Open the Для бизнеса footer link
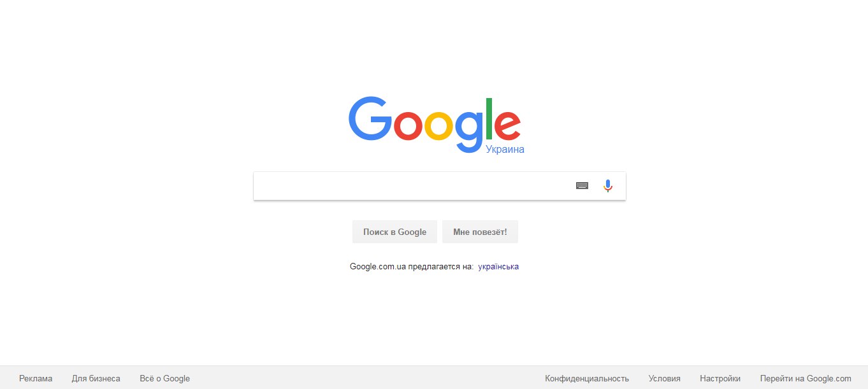868x389 pixels. 96,378
